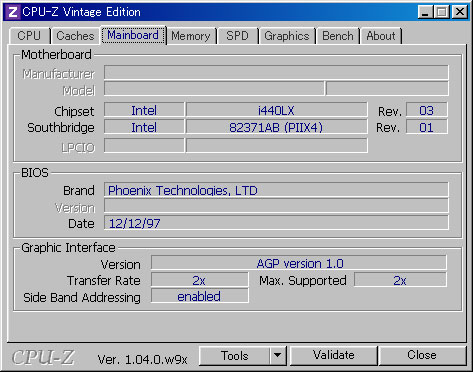473x372 pixels.
Task: Close window using title bar X
Action: coord(460,12)
